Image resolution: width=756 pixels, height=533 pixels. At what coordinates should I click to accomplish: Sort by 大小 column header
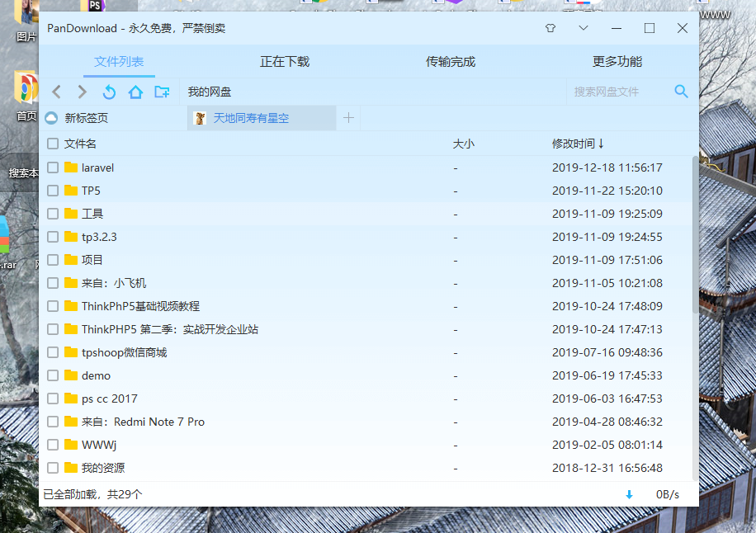[463, 144]
